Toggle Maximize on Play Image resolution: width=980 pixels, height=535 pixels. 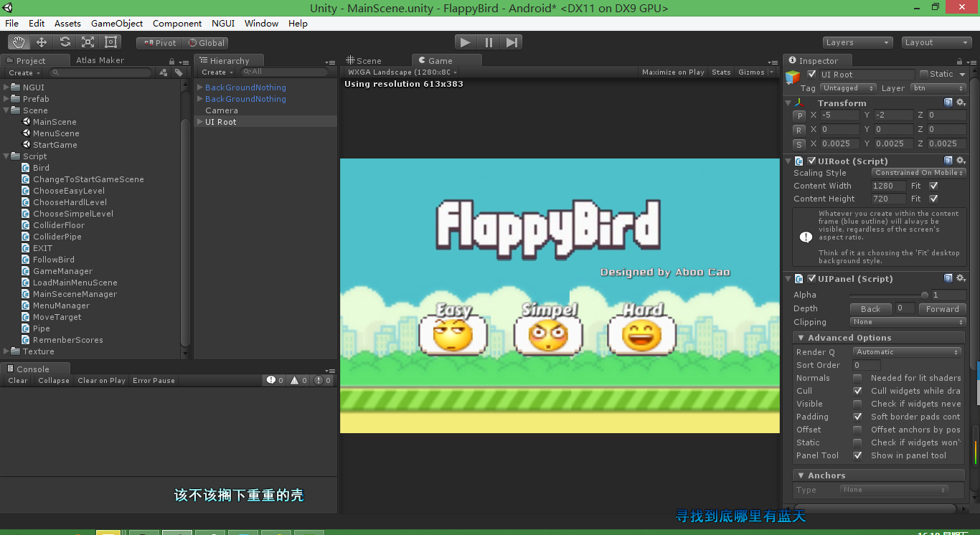pos(673,72)
